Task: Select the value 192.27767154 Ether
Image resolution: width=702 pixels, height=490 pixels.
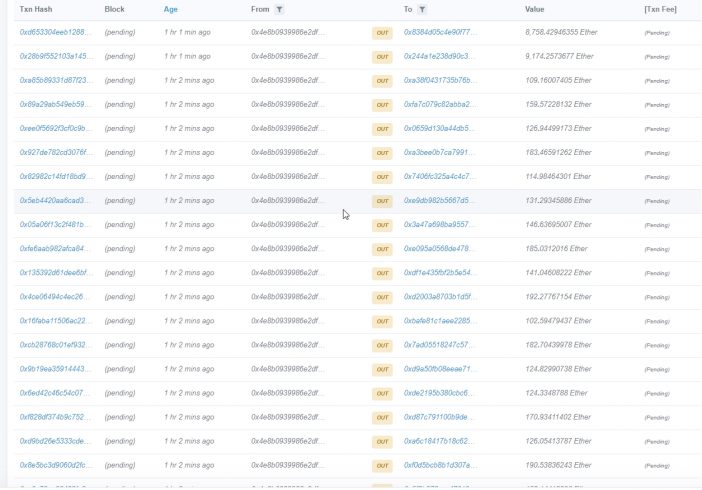Action: click(x=558, y=297)
